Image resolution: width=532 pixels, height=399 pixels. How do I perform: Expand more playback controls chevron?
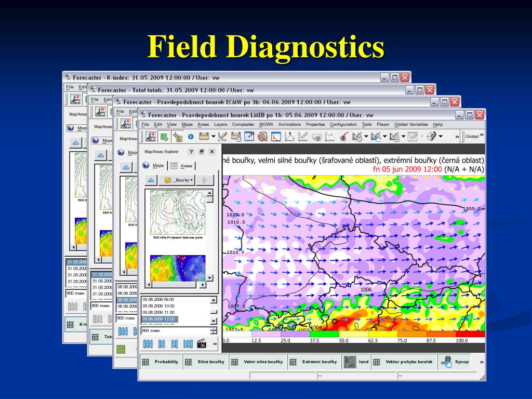pos(215,344)
